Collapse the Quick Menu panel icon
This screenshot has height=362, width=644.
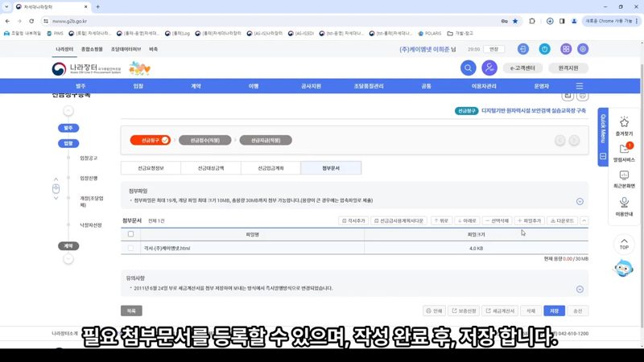603,156
